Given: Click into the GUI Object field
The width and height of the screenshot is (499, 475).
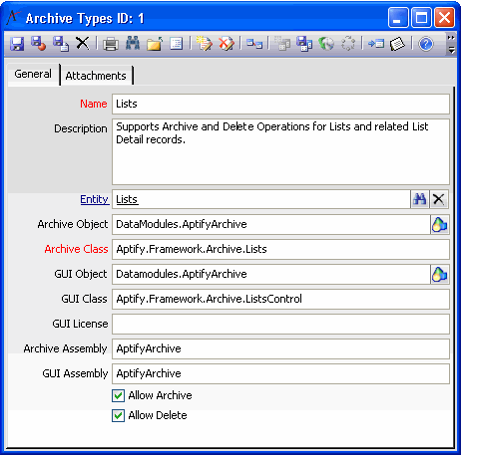Looking at the screenshot, I should tap(271, 274).
